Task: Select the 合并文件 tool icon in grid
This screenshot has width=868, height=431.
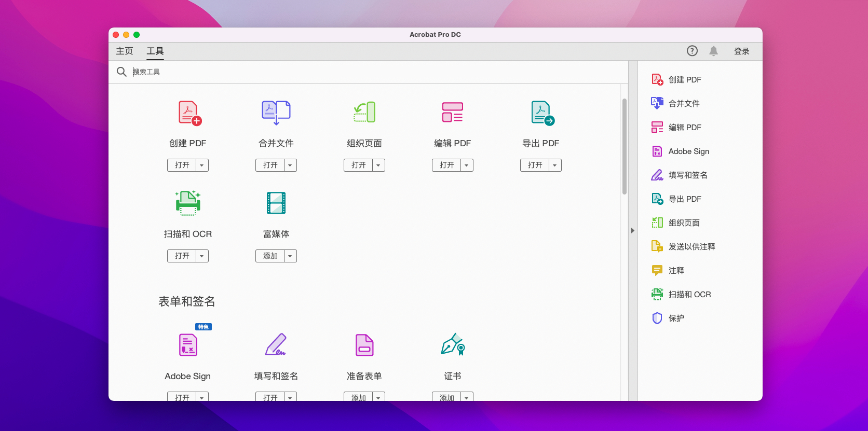Action: (276, 113)
